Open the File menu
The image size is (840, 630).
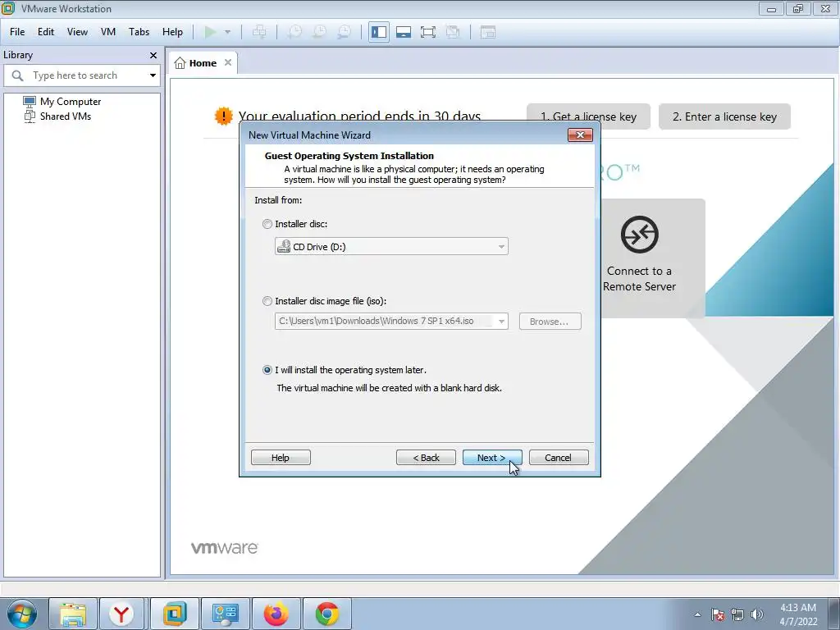pyautogui.click(x=17, y=32)
